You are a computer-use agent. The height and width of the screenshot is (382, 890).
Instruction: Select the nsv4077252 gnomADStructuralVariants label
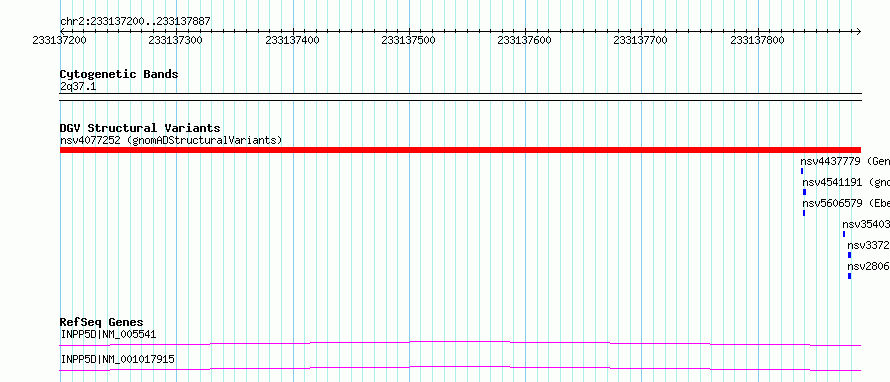[171, 140]
